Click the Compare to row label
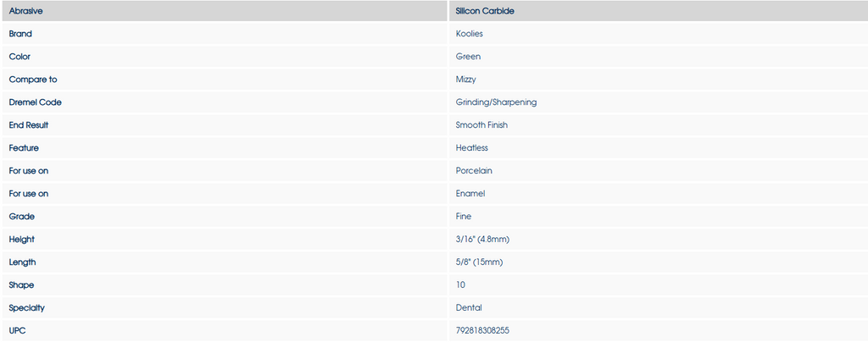 point(33,80)
